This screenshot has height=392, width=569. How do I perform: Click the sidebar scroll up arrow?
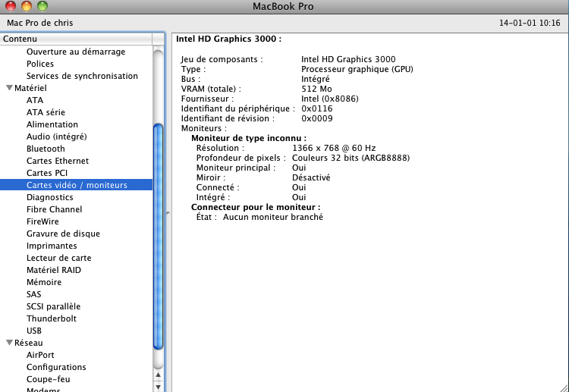tap(159, 375)
